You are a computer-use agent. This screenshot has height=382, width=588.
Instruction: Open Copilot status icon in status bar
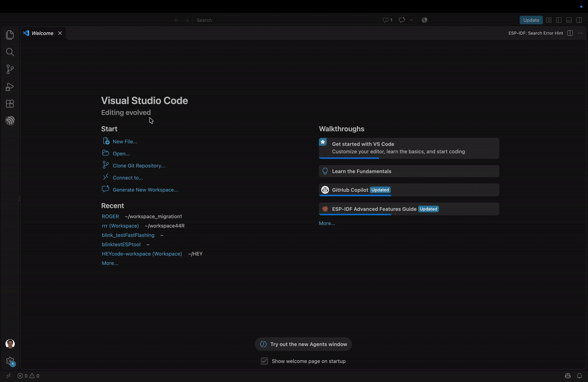(x=568, y=376)
